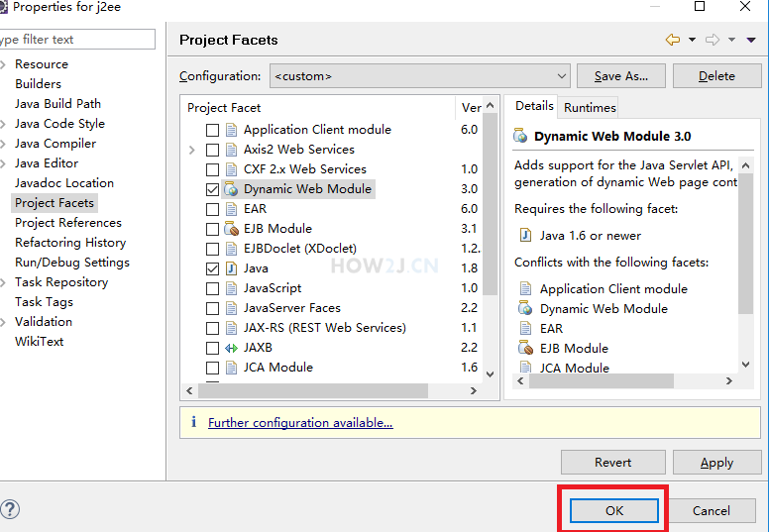769x532 pixels.
Task: Click the back navigation arrow icon
Action: (673, 40)
